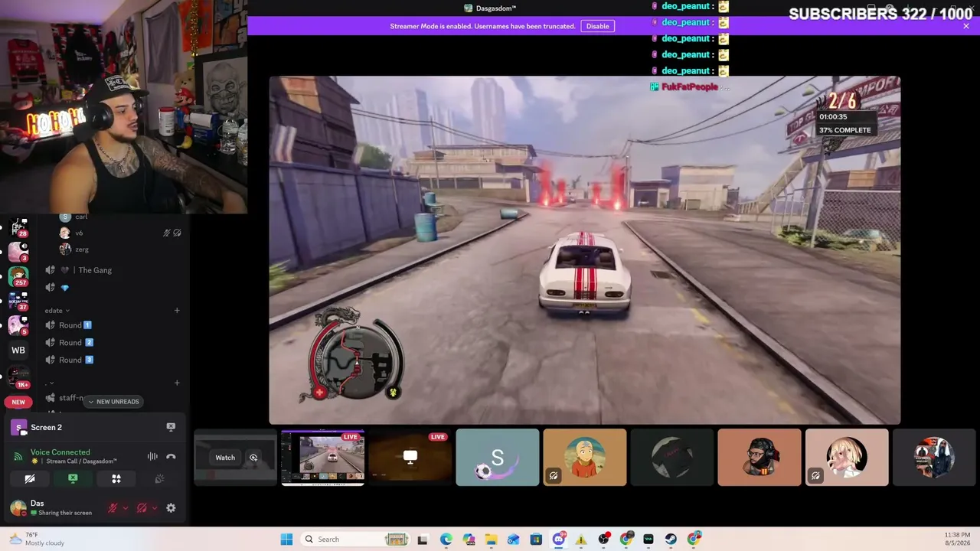Open Task View on the taskbar
Screen dimensions: 980x551
coord(422,540)
